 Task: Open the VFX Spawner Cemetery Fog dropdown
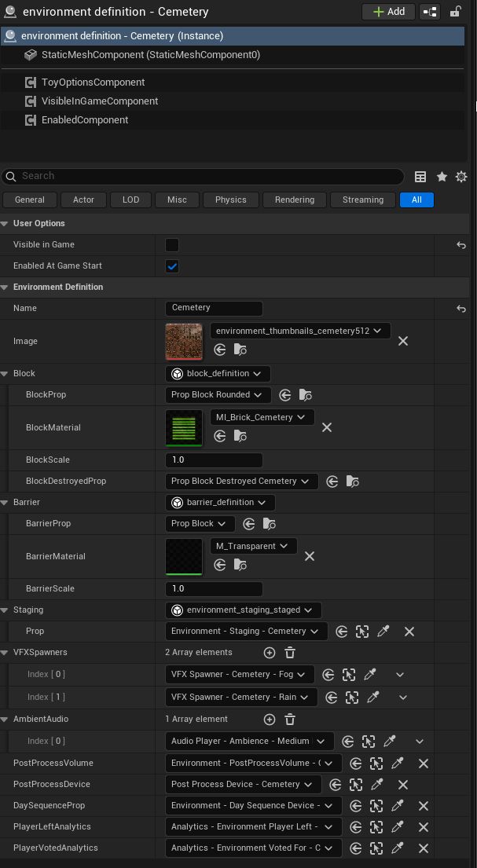tap(240, 674)
